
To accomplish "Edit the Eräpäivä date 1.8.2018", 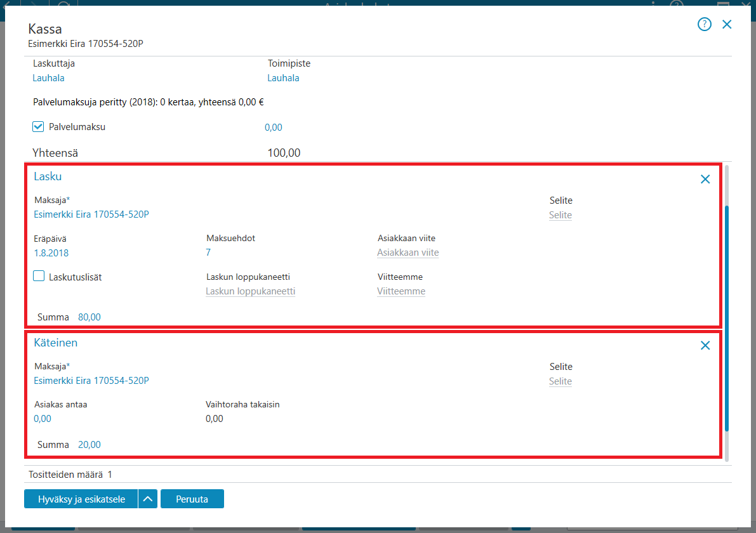I will [x=51, y=253].
